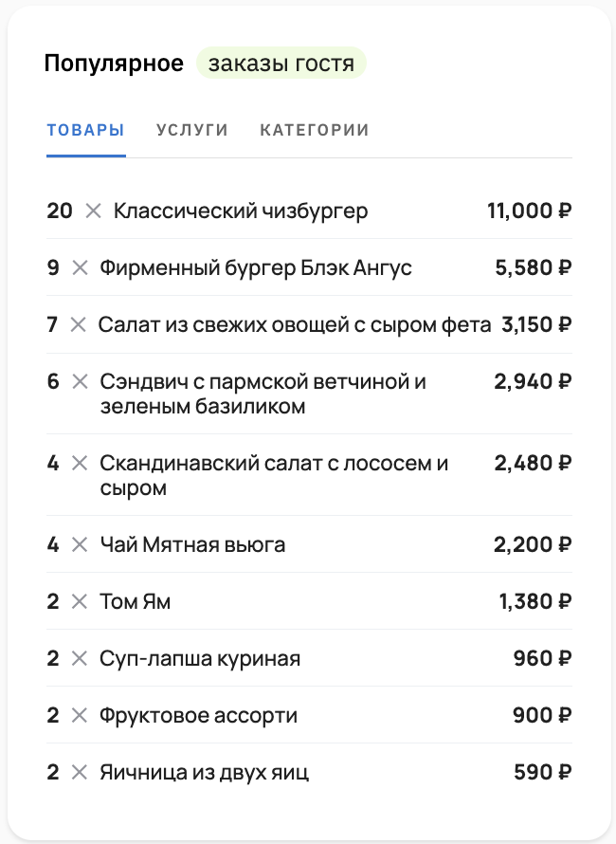The width and height of the screenshot is (616, 844).
Task: Open Чай Мятная вьюга item
Action: [x=192, y=544]
